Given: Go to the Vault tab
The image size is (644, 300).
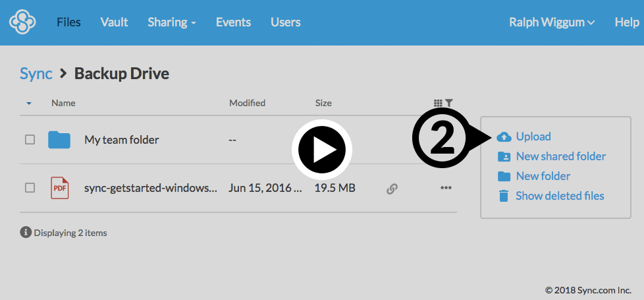Looking at the screenshot, I should pyautogui.click(x=114, y=22).
